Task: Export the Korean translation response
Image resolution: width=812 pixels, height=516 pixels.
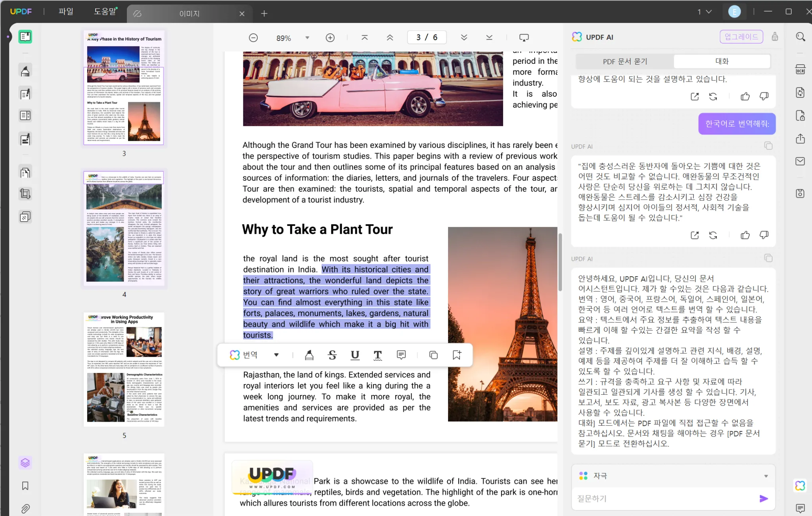Action: point(695,235)
